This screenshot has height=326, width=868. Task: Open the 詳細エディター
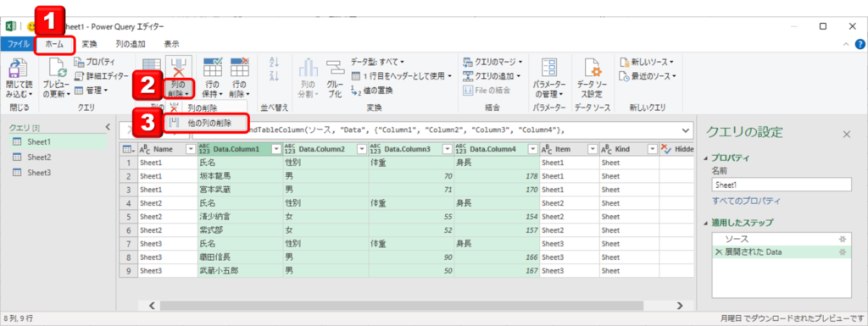(x=101, y=75)
